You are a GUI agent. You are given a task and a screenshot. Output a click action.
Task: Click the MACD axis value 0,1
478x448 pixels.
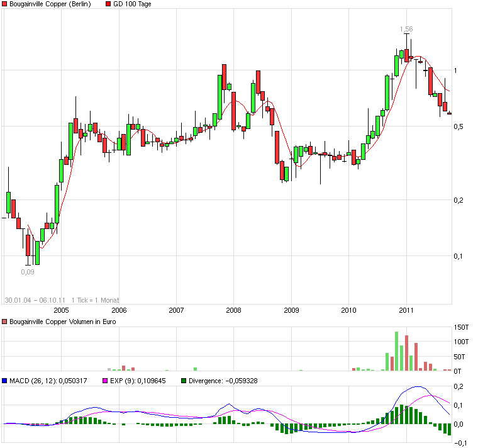459,405
